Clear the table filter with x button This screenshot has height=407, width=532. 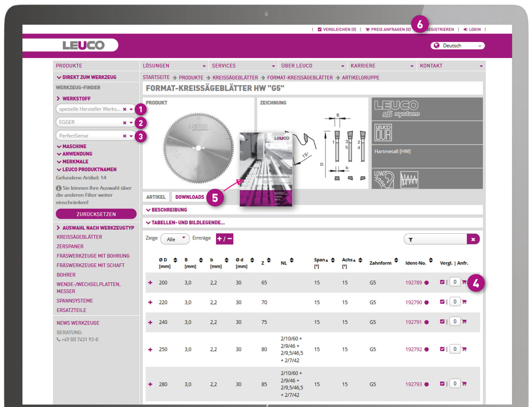click(473, 239)
